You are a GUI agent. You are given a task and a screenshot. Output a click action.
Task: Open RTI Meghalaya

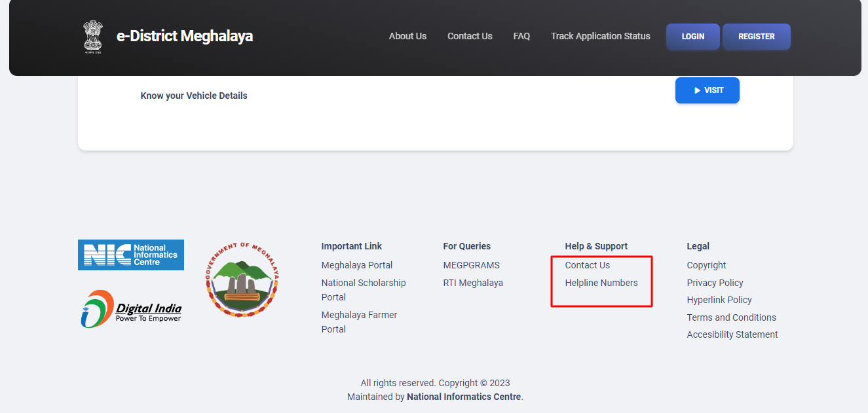pos(473,283)
